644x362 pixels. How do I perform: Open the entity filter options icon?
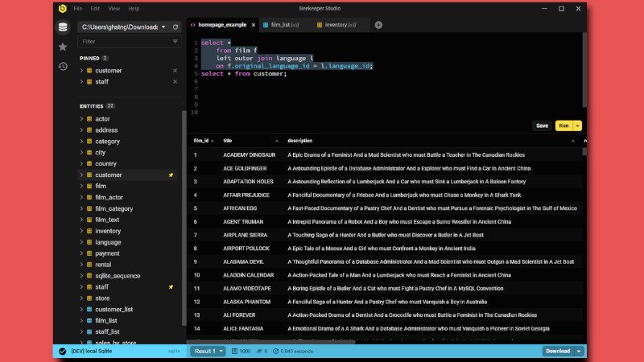pos(175,42)
